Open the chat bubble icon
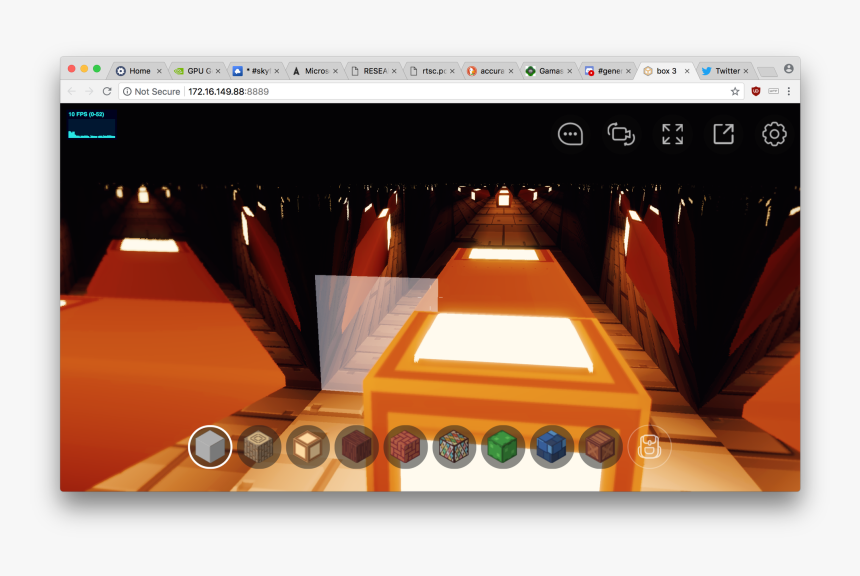Viewport: 860px width, 576px height. click(x=570, y=134)
